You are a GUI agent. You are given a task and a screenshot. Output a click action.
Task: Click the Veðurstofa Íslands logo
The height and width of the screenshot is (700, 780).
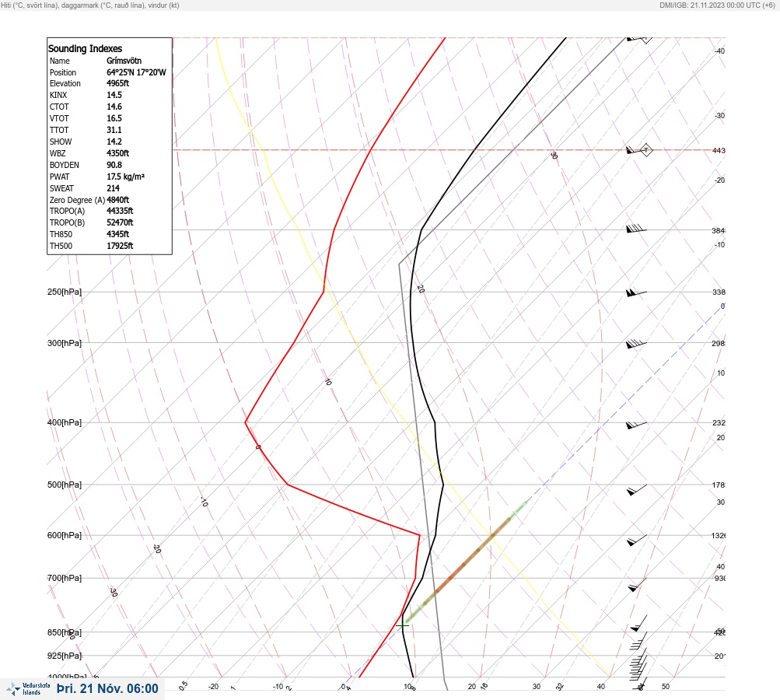coord(28,689)
